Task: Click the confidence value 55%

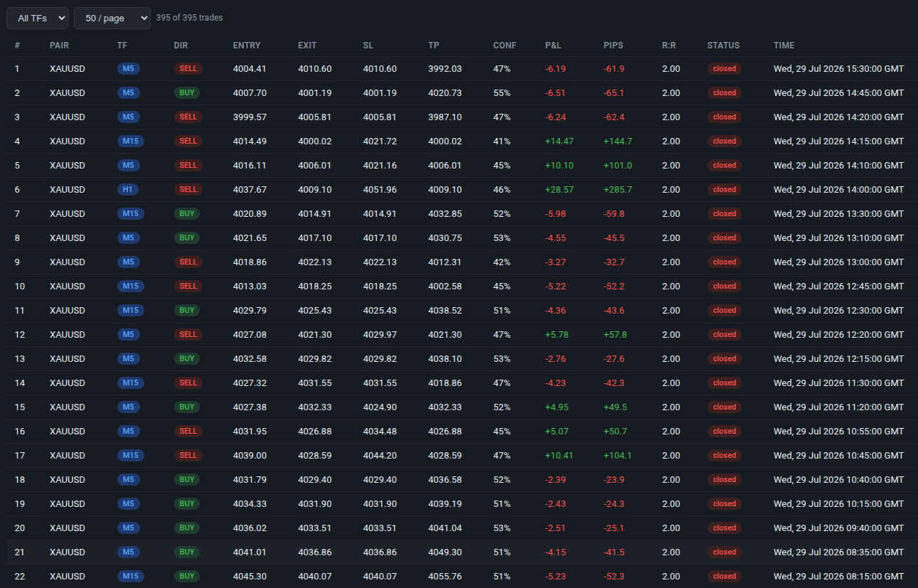Action: point(502,93)
